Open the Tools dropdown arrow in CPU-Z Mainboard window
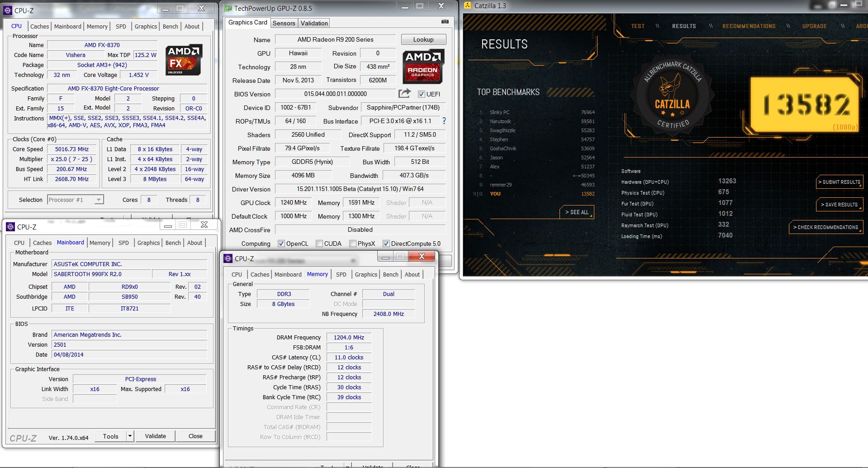 [x=130, y=436]
